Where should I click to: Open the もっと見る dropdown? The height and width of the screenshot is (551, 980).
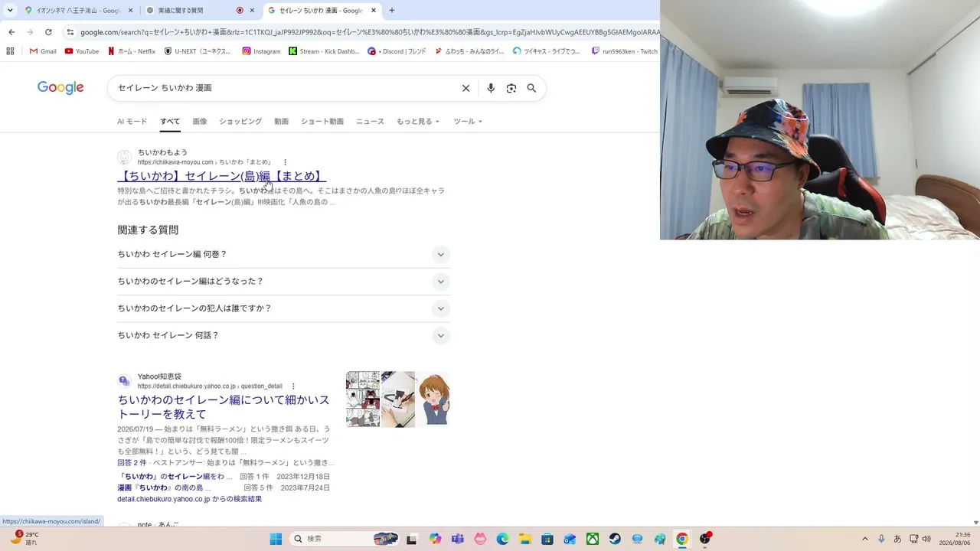pyautogui.click(x=418, y=122)
